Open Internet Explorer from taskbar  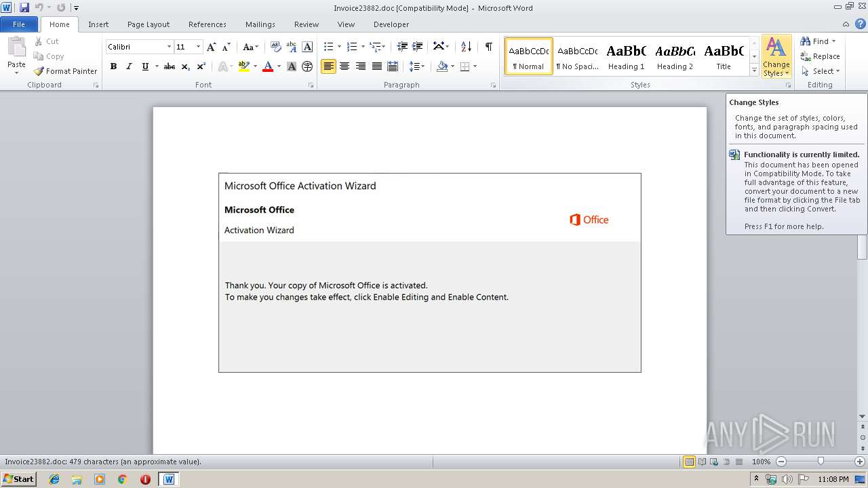[54, 479]
